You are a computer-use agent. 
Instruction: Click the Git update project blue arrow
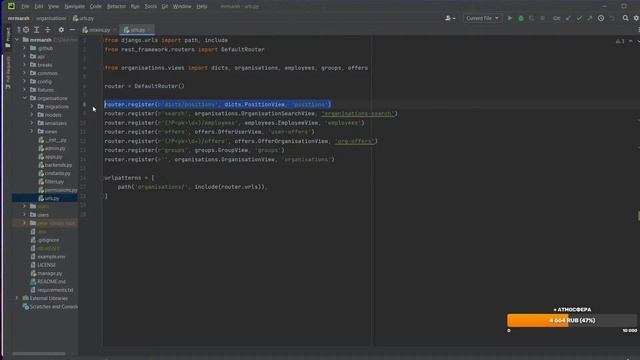[568, 18]
